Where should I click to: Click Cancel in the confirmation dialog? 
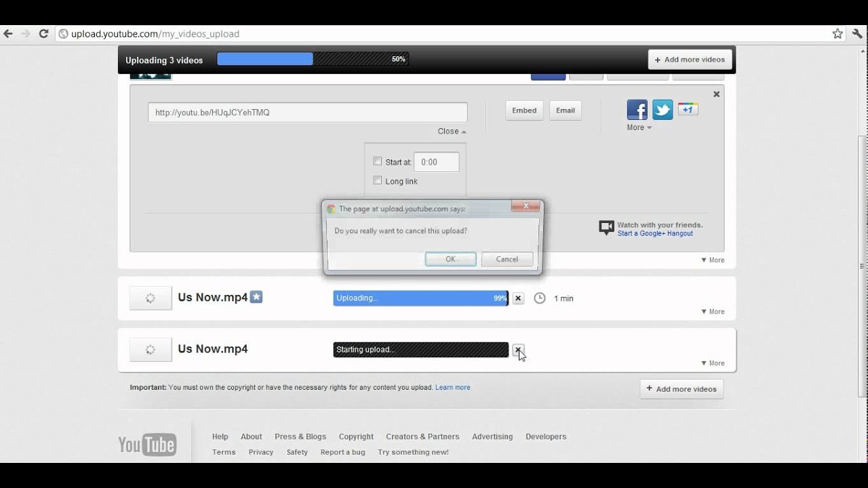coord(507,259)
